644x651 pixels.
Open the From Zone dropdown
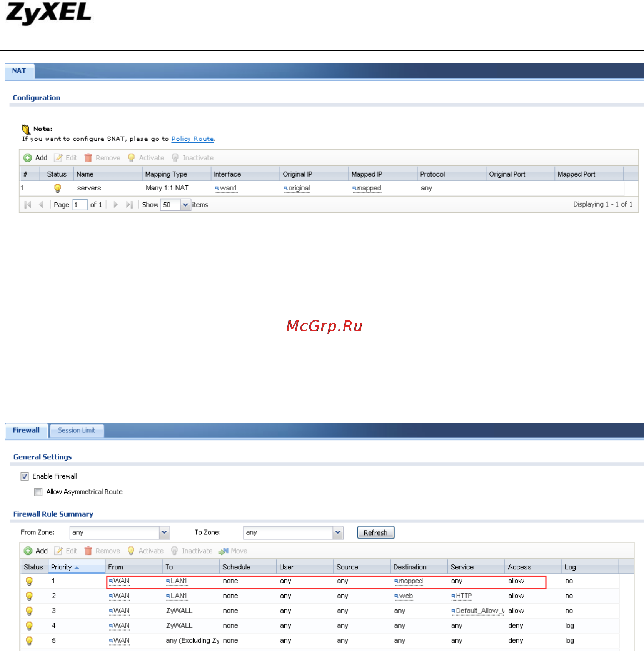(164, 532)
